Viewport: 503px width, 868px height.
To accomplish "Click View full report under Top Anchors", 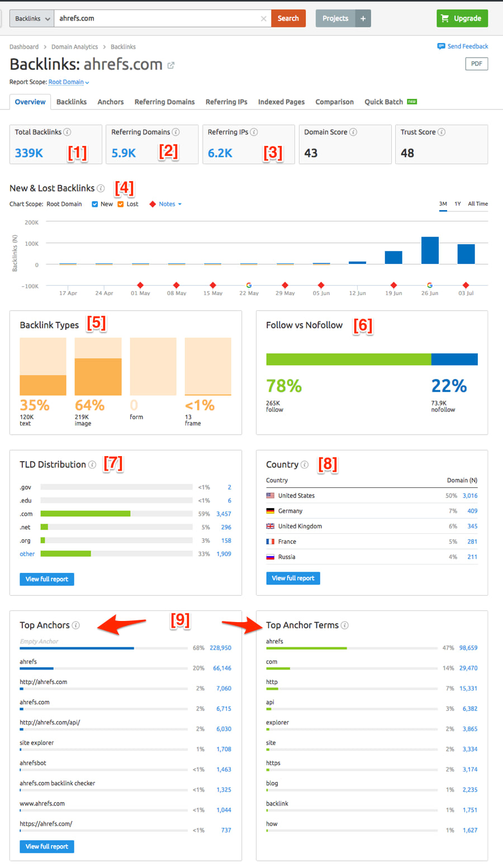I will (x=47, y=846).
